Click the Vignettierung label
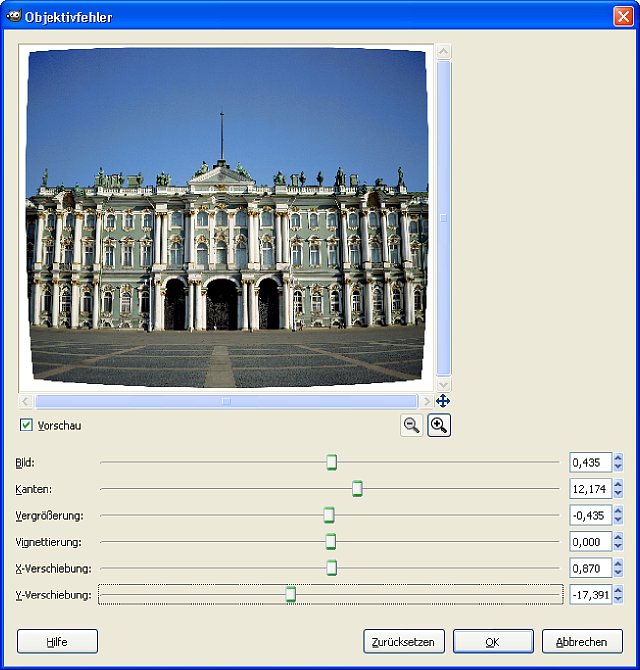This screenshot has height=670, width=640. [x=48, y=542]
